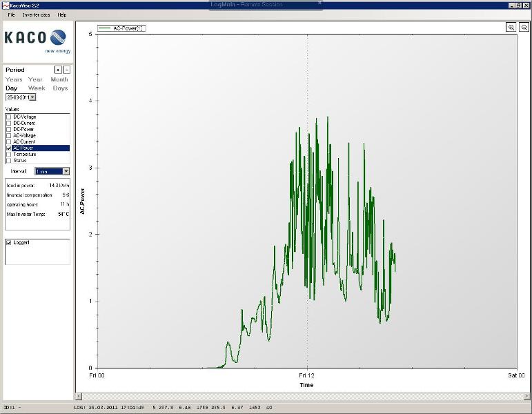
Task: Click the AC-Power(1) legend entry
Action: pyautogui.click(x=121, y=28)
